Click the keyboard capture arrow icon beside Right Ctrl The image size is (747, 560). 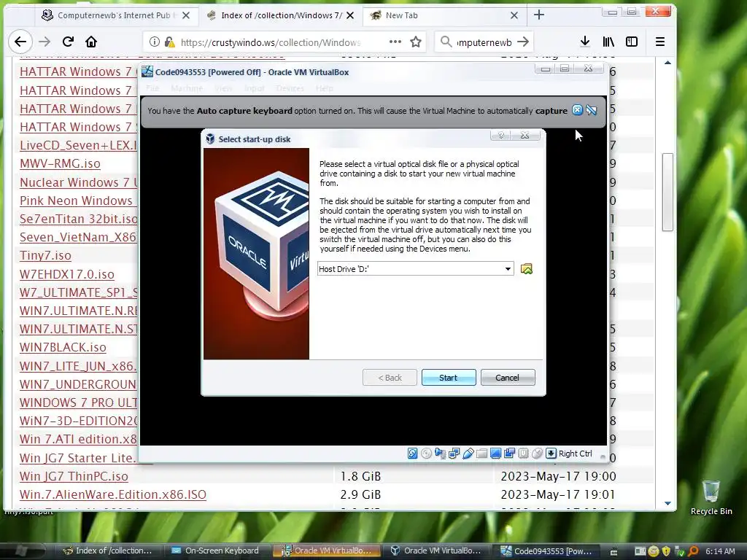pos(551,454)
